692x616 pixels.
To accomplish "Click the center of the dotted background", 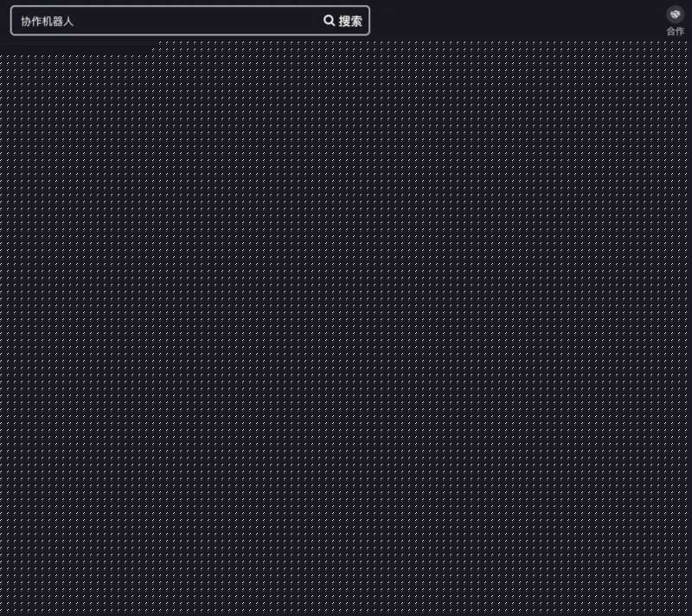I will pos(346,329).
